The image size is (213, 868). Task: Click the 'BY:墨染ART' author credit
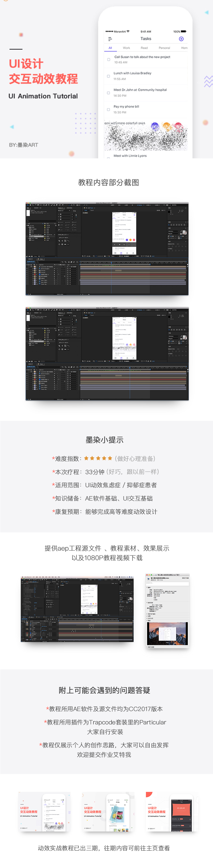point(24,145)
